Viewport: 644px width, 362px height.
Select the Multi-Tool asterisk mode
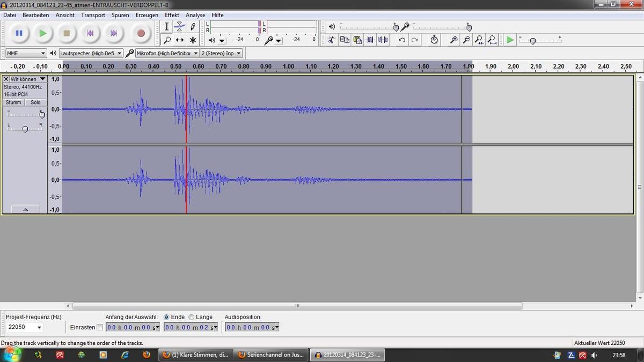[x=193, y=40]
